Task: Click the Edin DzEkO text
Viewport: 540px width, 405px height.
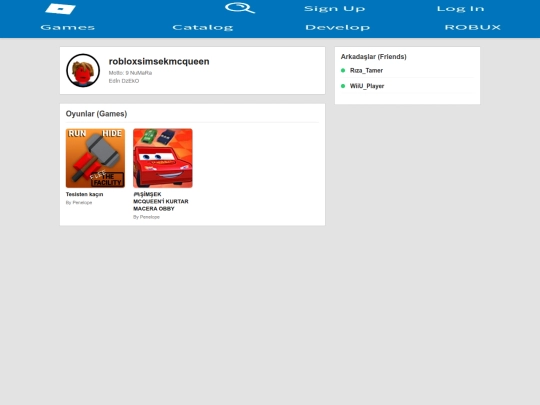Action: (124, 81)
